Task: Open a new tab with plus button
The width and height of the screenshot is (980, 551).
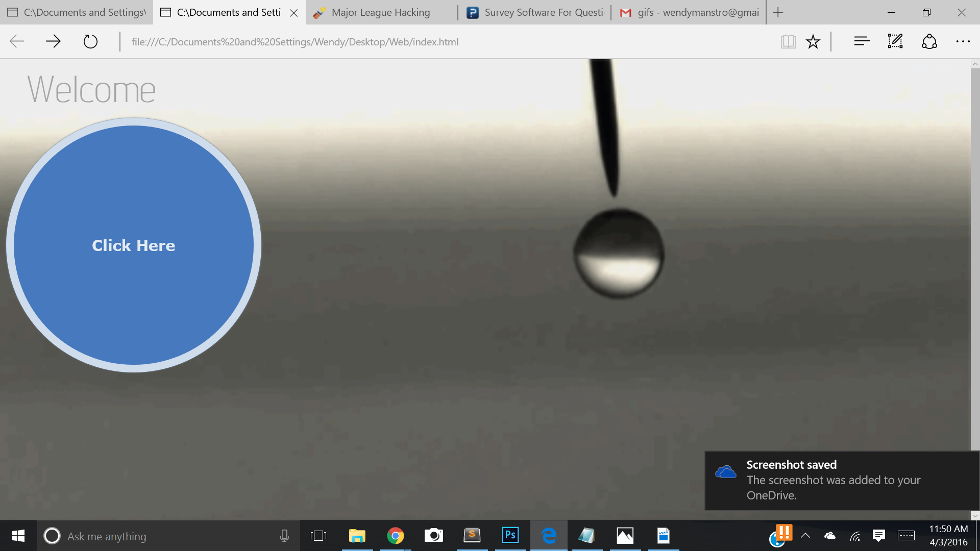Action: tap(778, 12)
